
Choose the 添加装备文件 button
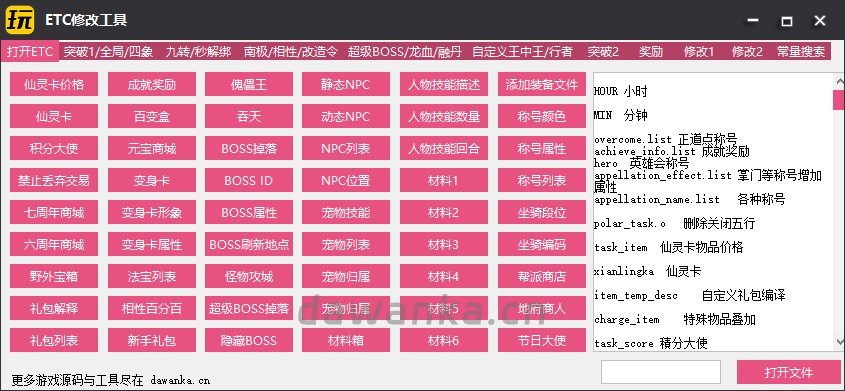click(x=542, y=85)
